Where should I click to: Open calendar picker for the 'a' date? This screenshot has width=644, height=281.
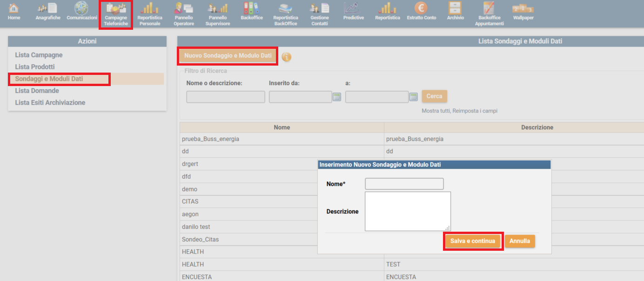tap(414, 97)
